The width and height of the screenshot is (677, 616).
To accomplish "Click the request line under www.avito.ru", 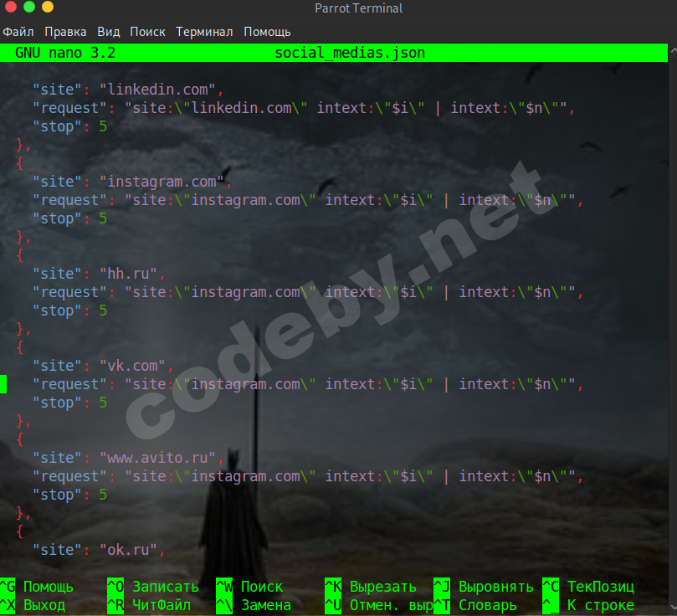I will (x=308, y=476).
